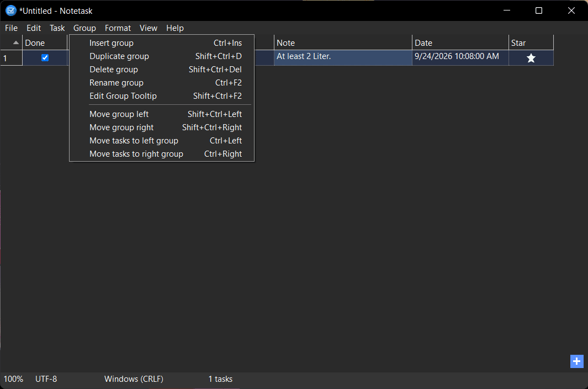Open the Task menu
Screen dimensions: 588x389
[57, 28]
